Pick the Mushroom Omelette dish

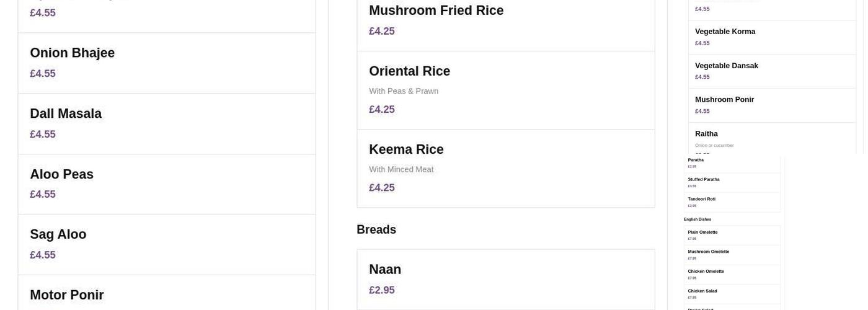point(732,255)
